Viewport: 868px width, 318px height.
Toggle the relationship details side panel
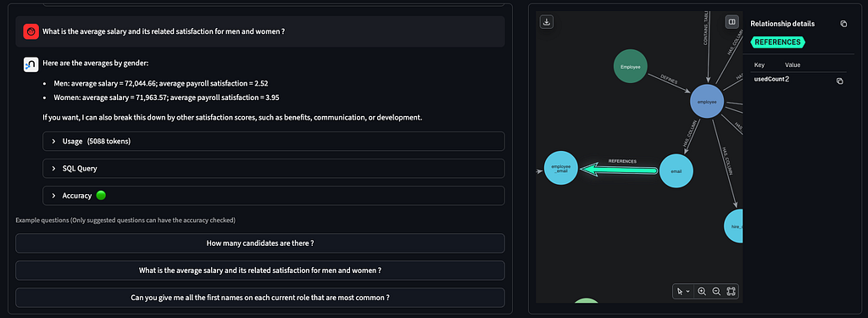pos(732,22)
